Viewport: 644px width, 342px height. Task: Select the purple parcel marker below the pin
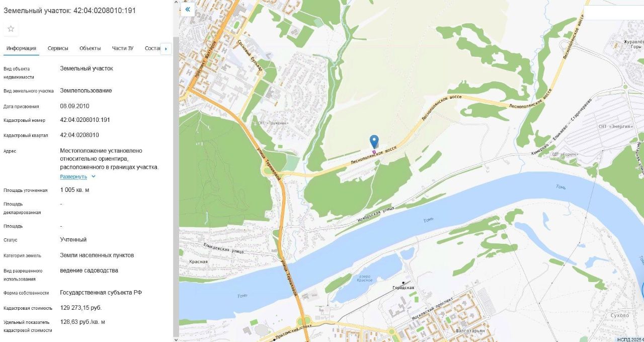pos(374,152)
